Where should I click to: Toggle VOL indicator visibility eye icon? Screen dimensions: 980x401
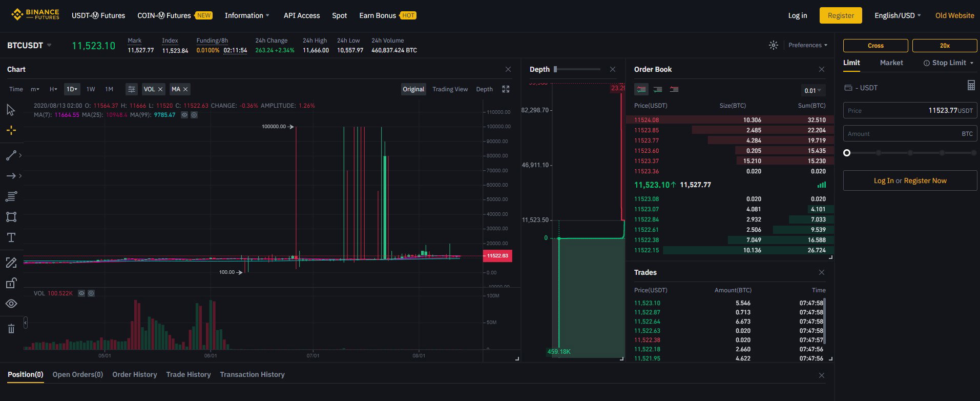[x=81, y=293]
